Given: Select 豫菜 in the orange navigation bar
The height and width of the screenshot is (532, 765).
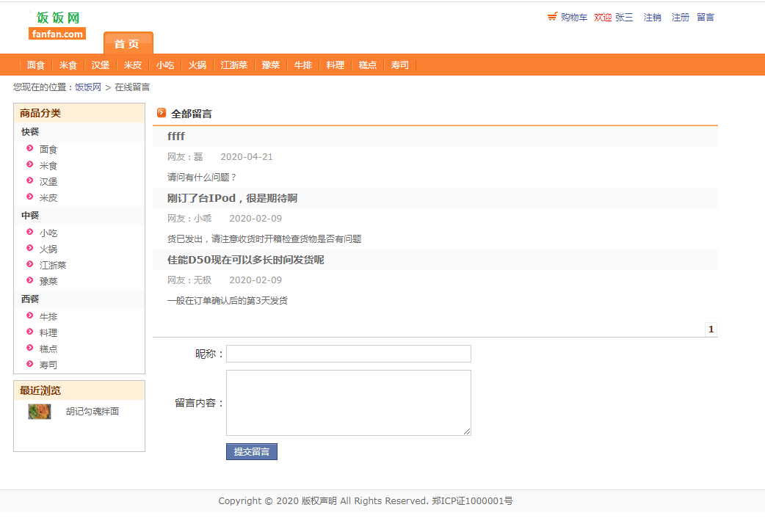Looking at the screenshot, I should tap(271, 65).
